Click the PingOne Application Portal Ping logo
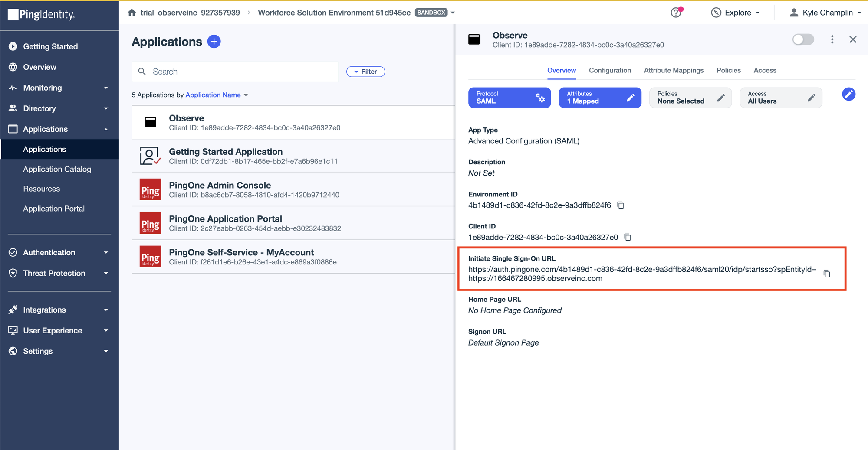This screenshot has height=450, width=868. tap(150, 223)
